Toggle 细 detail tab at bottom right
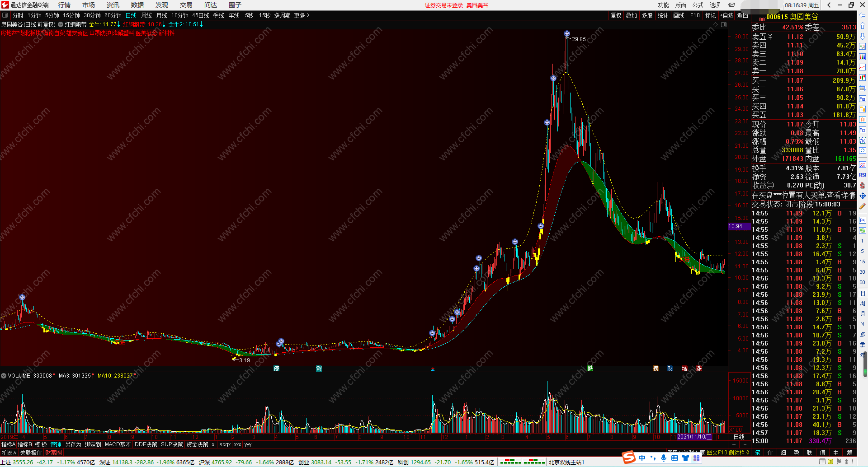The height and width of the screenshot is (467, 868). pyautogui.click(x=783, y=452)
